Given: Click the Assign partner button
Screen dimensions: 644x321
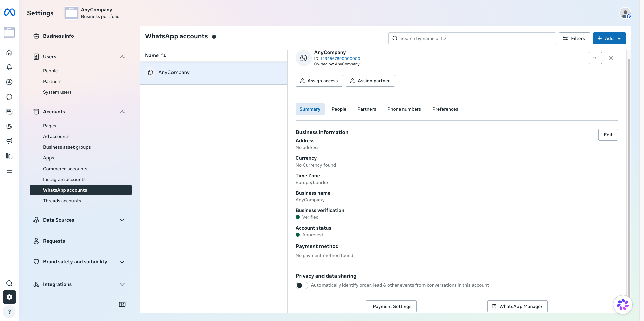Looking at the screenshot, I should pos(370,81).
